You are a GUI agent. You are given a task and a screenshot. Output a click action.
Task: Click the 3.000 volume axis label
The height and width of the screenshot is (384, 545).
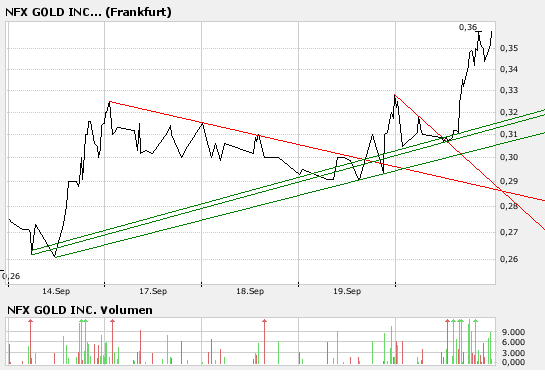pos(513,353)
